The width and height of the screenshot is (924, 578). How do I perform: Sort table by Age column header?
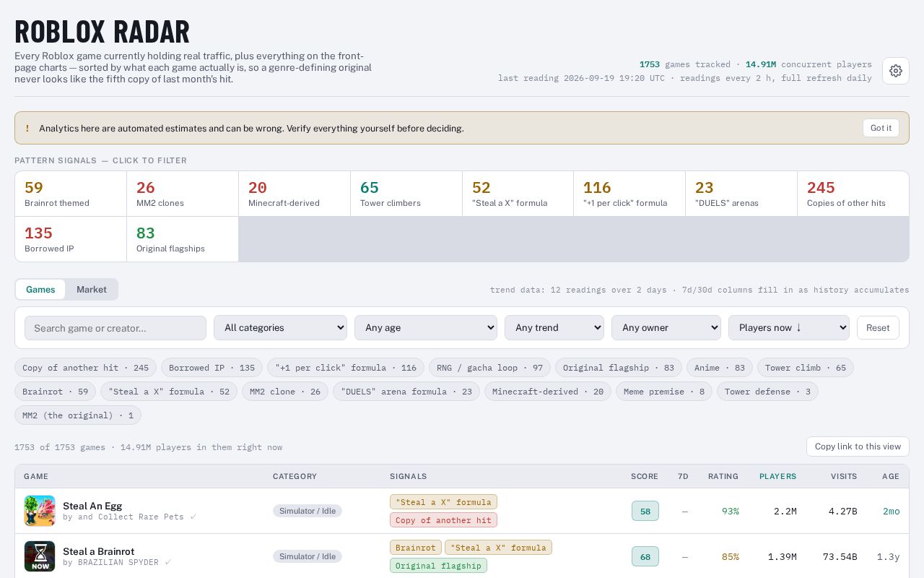click(891, 476)
